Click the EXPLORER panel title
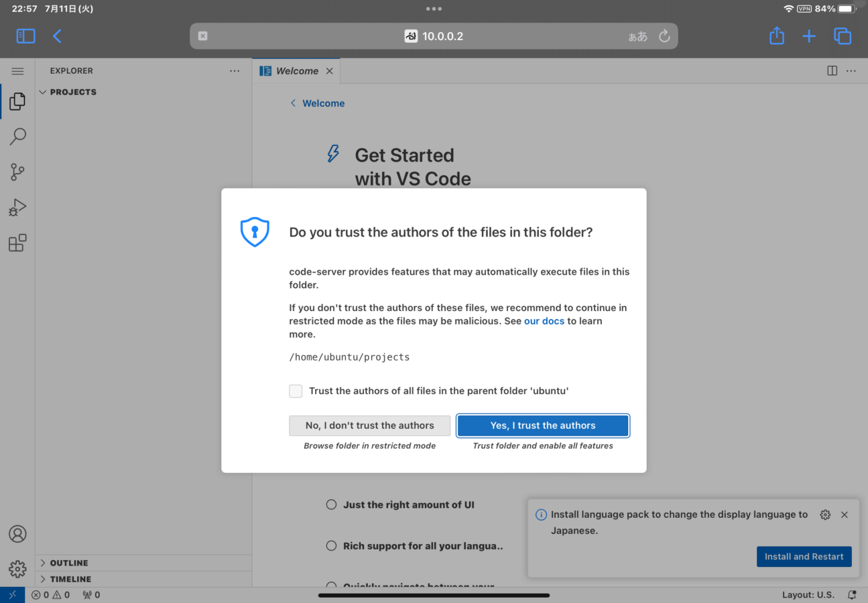Image resolution: width=868 pixels, height=603 pixels. 72,71
